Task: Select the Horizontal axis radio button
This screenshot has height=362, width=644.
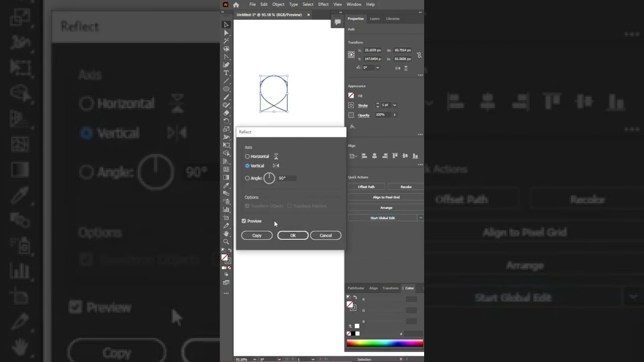Action: (x=247, y=156)
